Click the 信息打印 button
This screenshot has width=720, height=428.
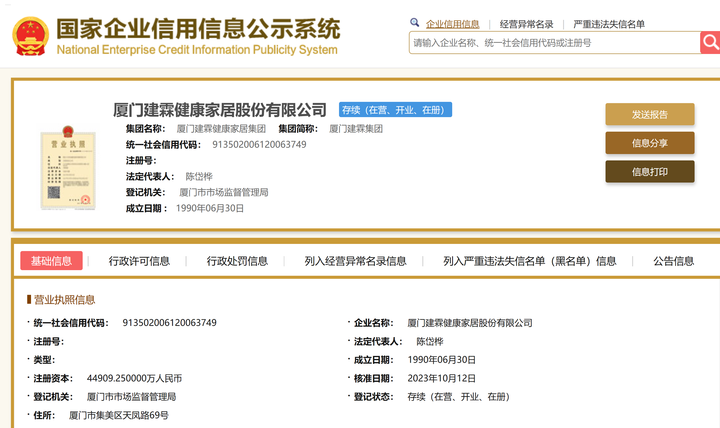[x=650, y=172]
